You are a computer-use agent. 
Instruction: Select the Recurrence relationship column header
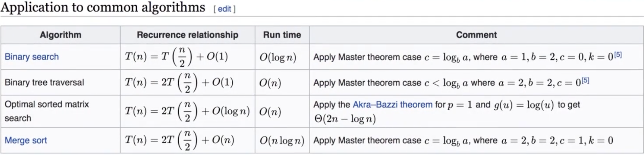click(x=188, y=35)
